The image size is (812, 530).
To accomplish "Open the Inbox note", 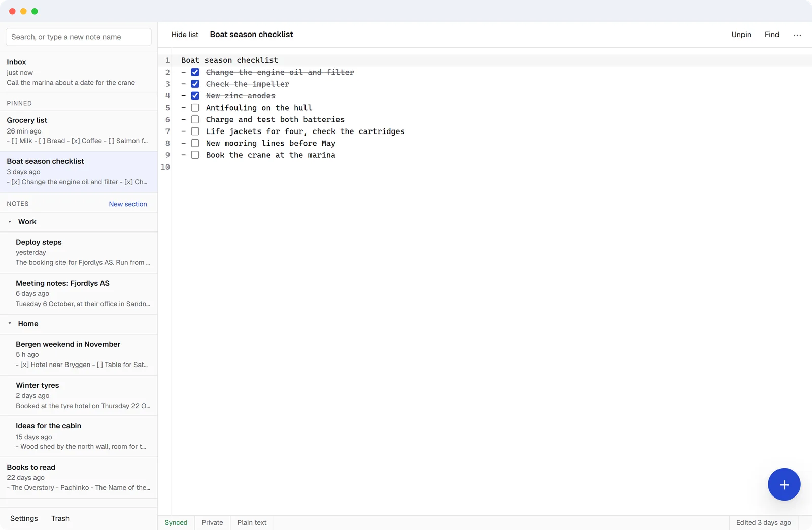I will [79, 73].
